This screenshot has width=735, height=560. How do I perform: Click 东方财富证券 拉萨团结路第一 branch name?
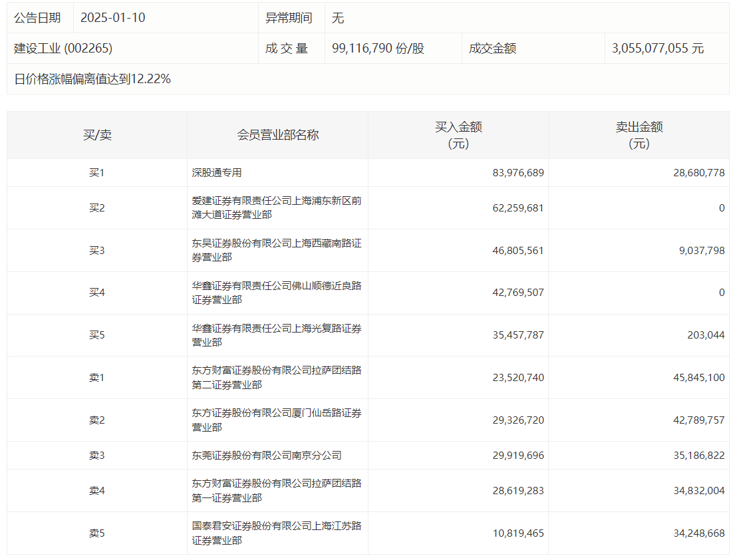pyautogui.click(x=277, y=491)
